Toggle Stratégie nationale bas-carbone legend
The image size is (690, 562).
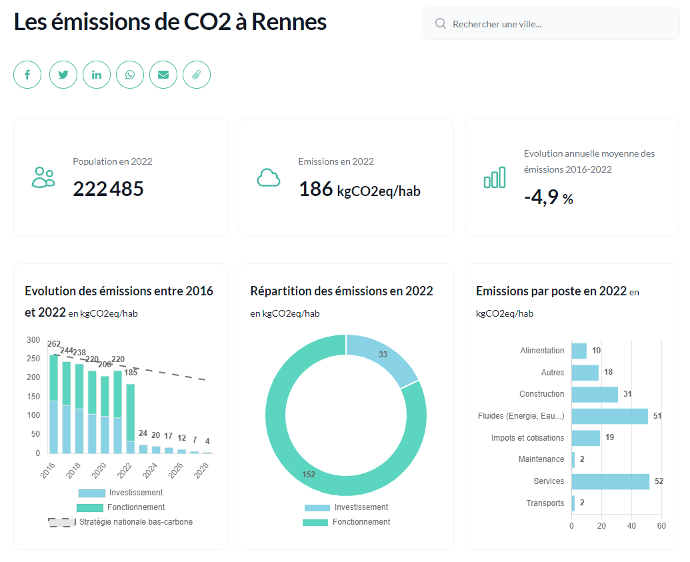[x=121, y=522]
